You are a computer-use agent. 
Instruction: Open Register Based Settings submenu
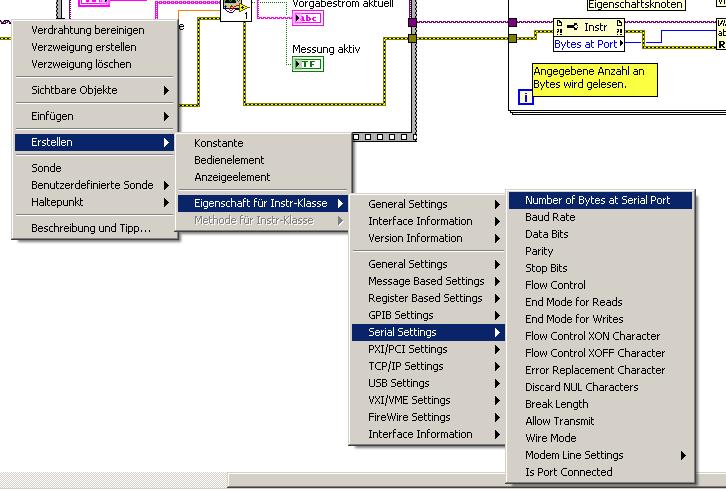[x=428, y=298]
